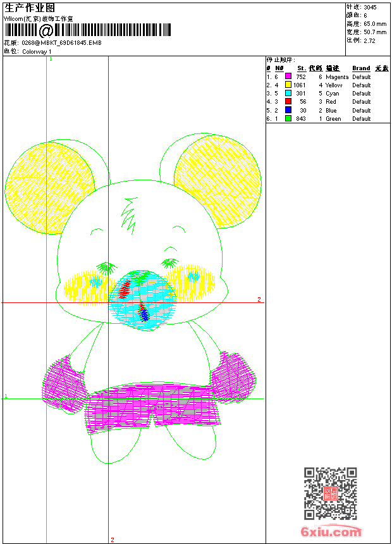The height and width of the screenshot is (544, 392).
Task: Select the 'Yellow' description text
Action: [x=334, y=85]
